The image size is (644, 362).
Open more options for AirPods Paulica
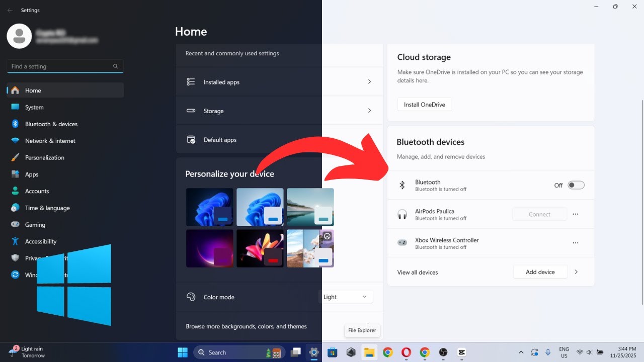576,214
